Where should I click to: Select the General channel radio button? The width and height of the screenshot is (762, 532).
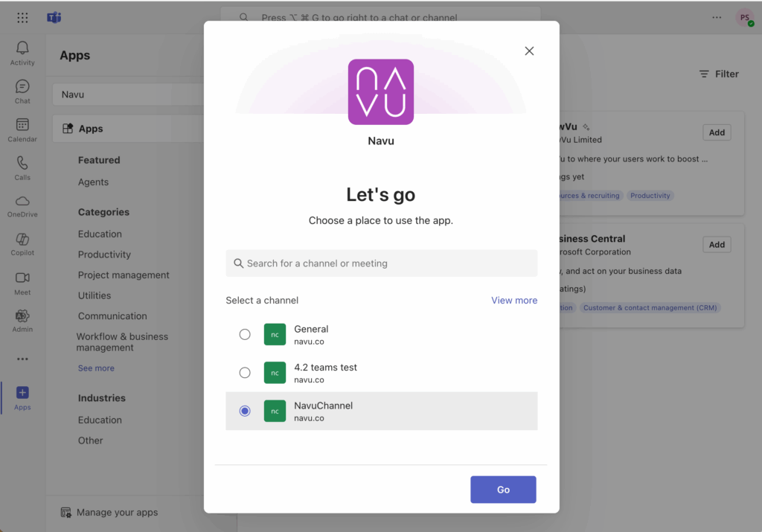245,335
